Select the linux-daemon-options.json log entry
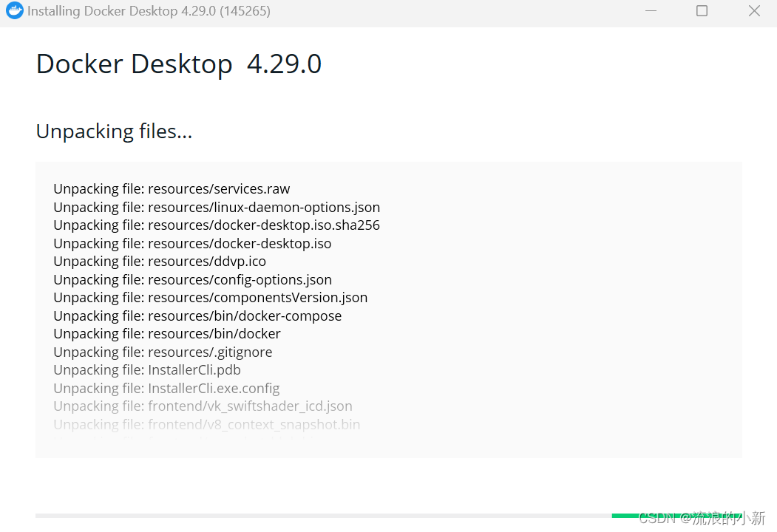777x532 pixels. (x=217, y=208)
